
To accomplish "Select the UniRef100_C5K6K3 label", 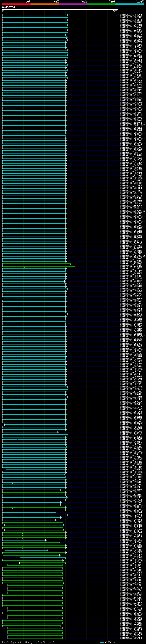I will [131, 128].
